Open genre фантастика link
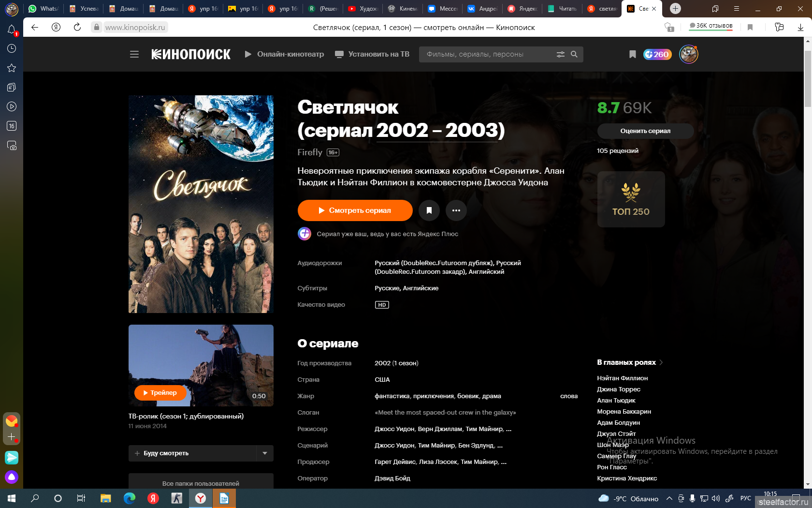Viewport: 812px width, 508px height. pyautogui.click(x=392, y=396)
